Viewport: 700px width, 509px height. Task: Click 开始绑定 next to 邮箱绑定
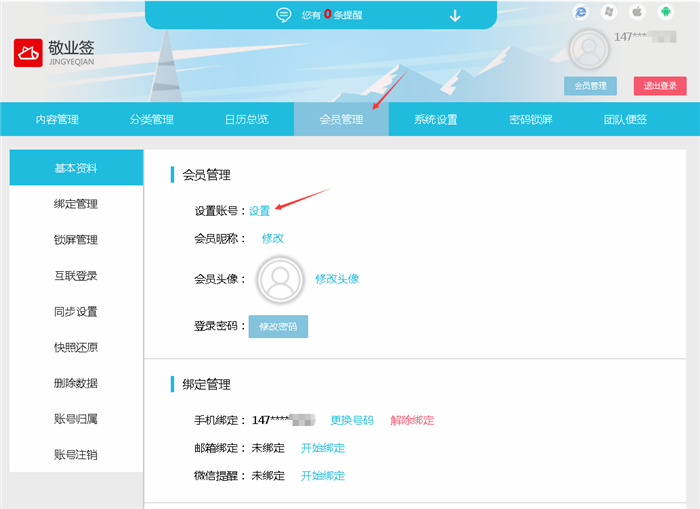323,448
